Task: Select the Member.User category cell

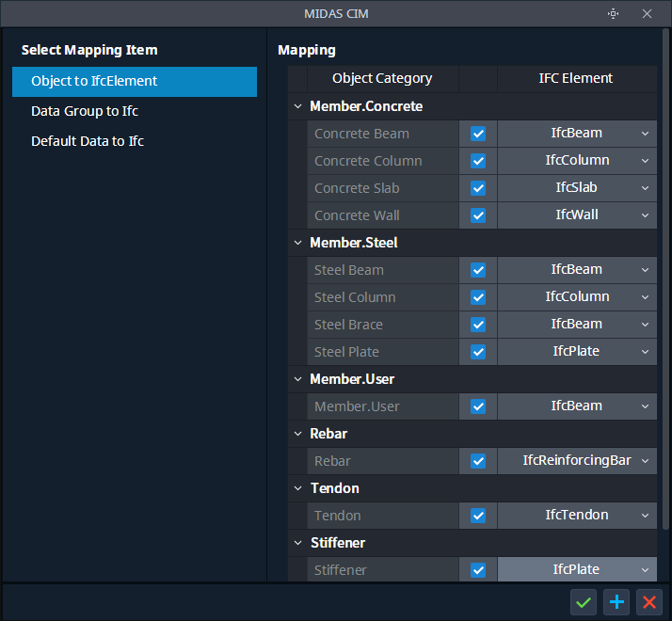Action: click(x=383, y=406)
